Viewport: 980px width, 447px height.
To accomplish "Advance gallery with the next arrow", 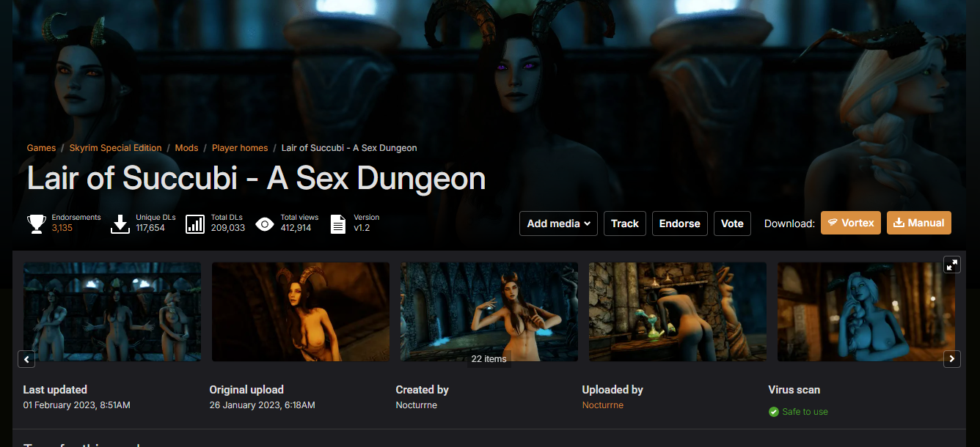I will coord(952,359).
